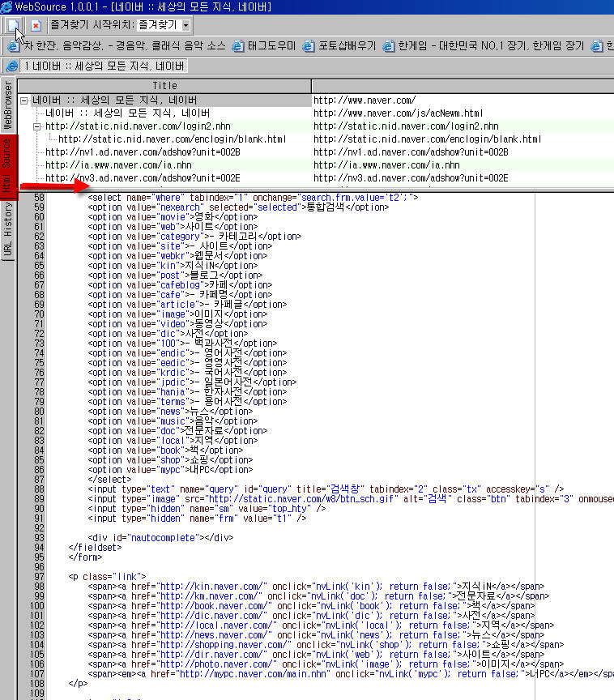
Task: Click source line with href http://book.naver.com/
Action: click(311, 606)
